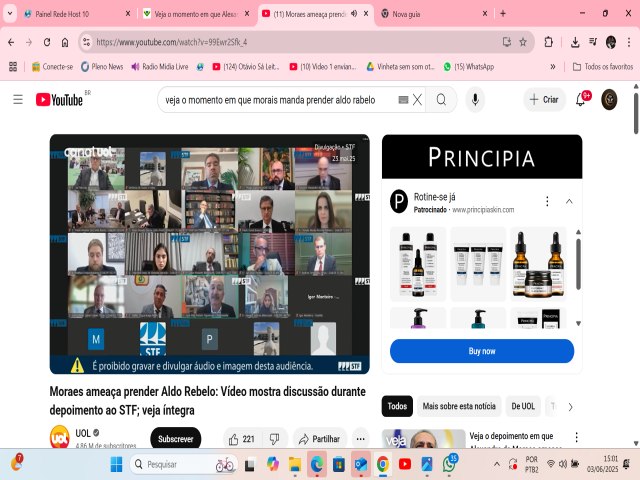
Task: Click the browser address bar URL
Action: 171,42
